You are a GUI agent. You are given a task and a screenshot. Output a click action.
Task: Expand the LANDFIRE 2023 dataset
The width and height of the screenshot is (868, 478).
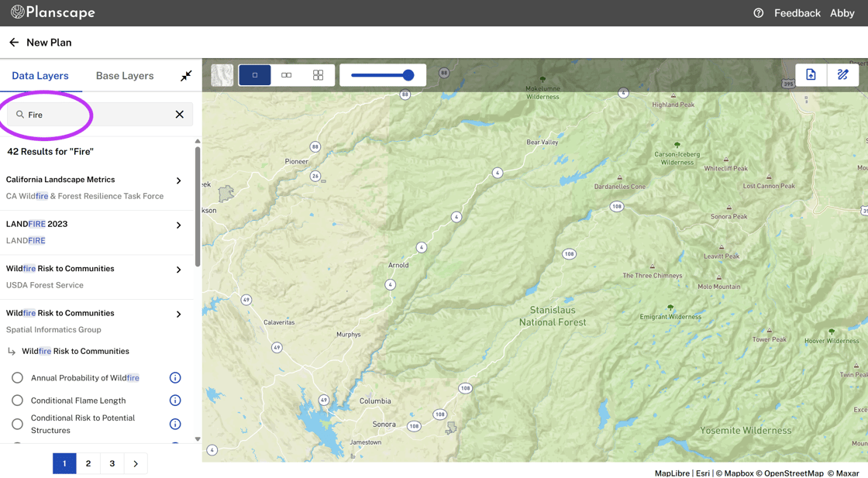point(178,225)
